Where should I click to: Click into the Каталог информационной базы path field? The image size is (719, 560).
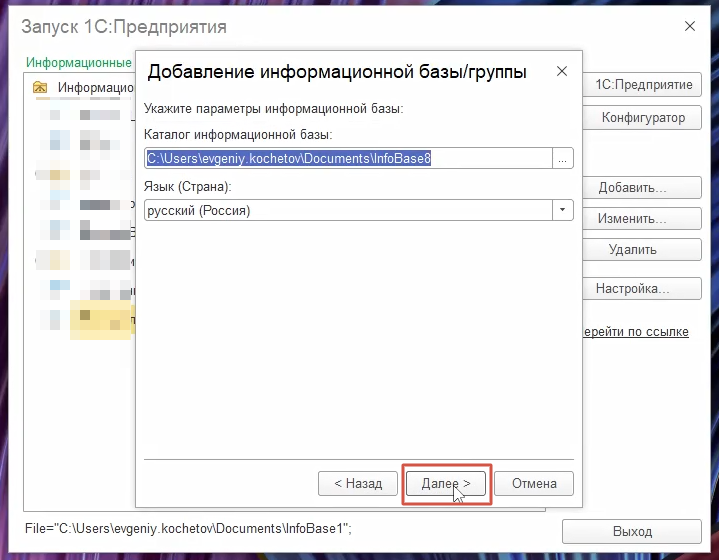pyautogui.click(x=348, y=158)
